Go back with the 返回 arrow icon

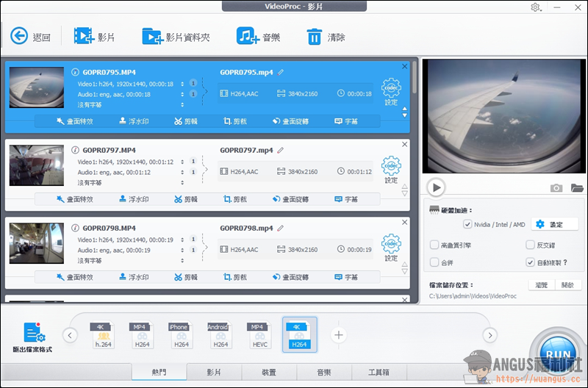(x=19, y=36)
